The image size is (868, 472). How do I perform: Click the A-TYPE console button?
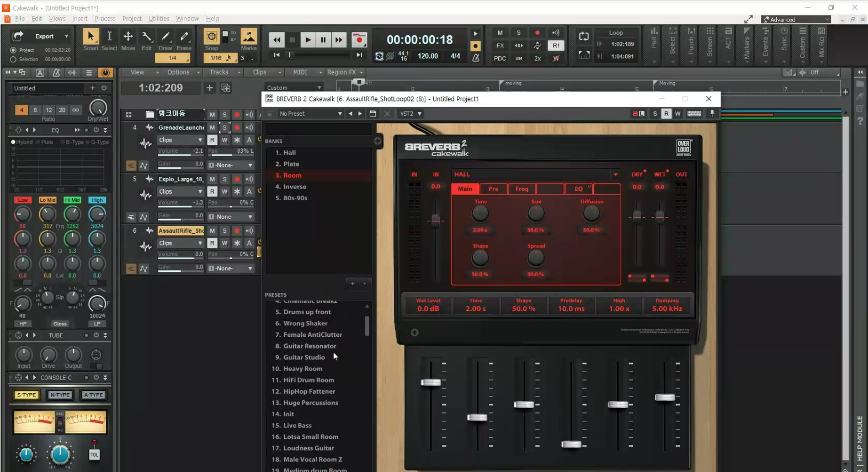click(x=93, y=395)
